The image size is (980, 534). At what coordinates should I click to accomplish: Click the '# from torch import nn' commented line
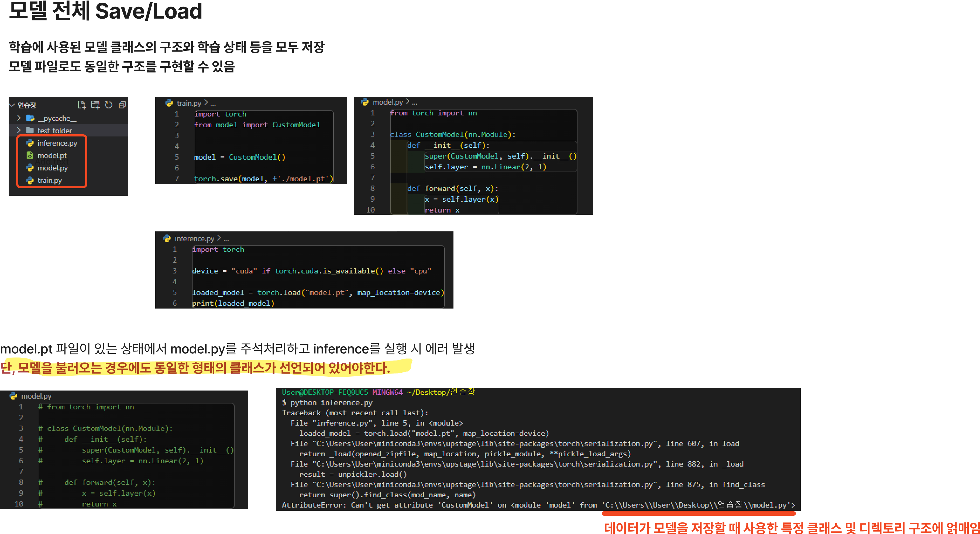click(86, 407)
